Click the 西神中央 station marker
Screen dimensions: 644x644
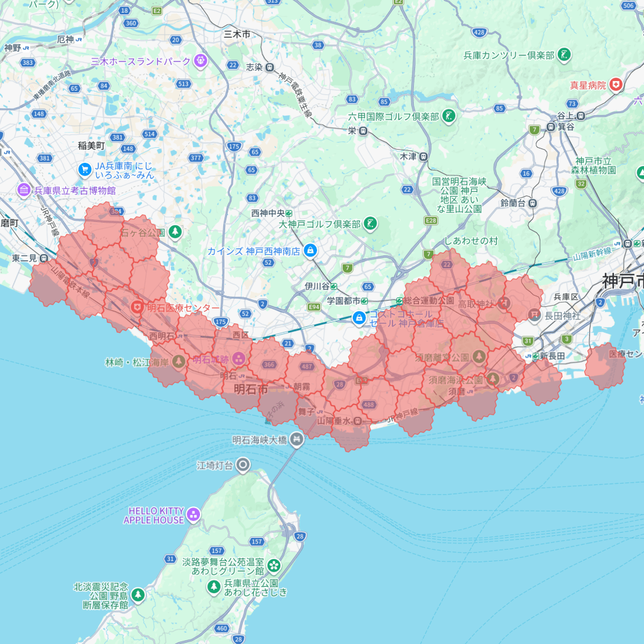[289, 213]
